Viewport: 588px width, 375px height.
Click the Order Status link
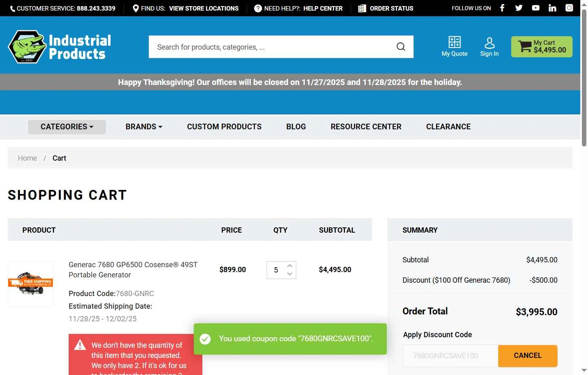click(391, 8)
